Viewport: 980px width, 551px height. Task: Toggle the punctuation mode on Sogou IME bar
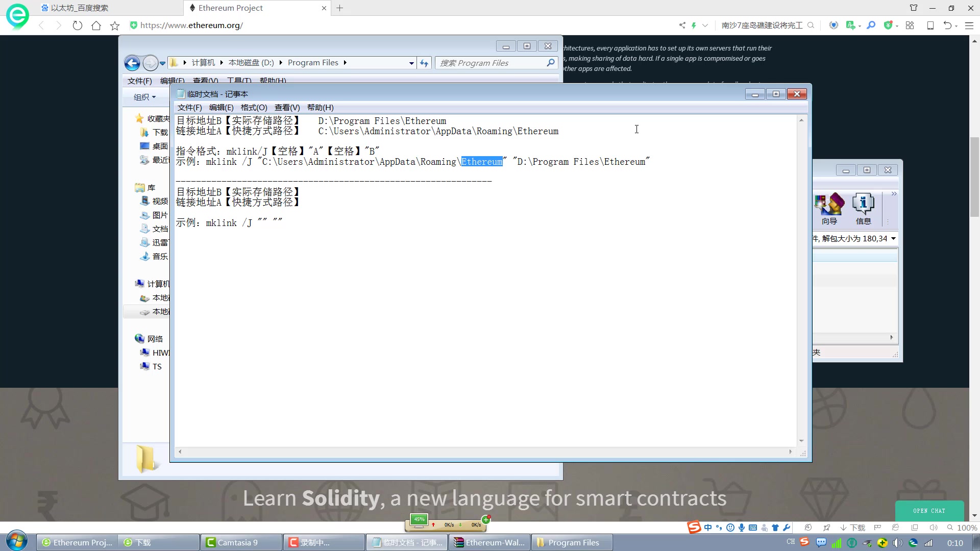pyautogui.click(x=719, y=528)
